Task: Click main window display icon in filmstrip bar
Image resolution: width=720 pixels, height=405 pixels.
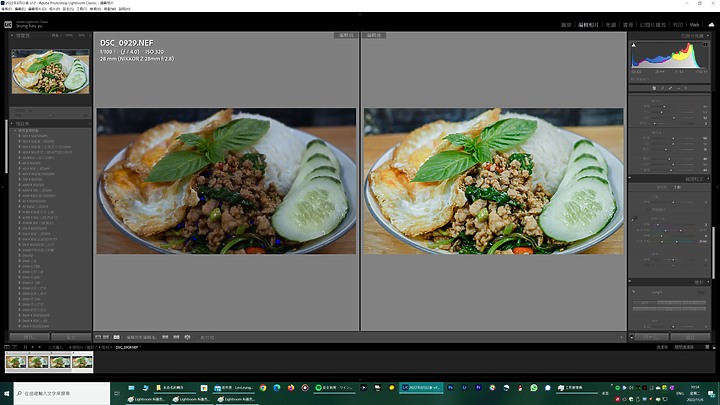Action: tap(6, 347)
